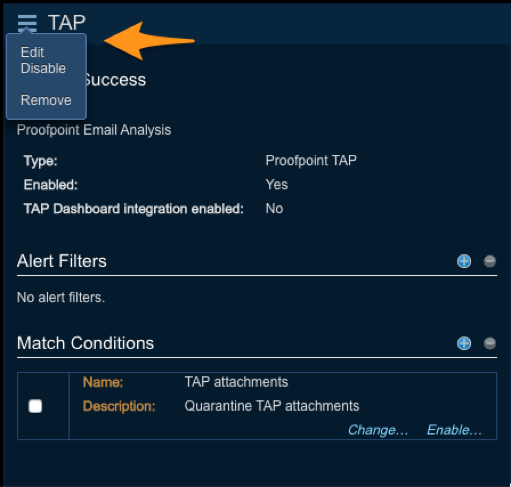Screen dimensions: 511x487
Task: Tick the TAP attachments checkbox
Action: click(35, 406)
